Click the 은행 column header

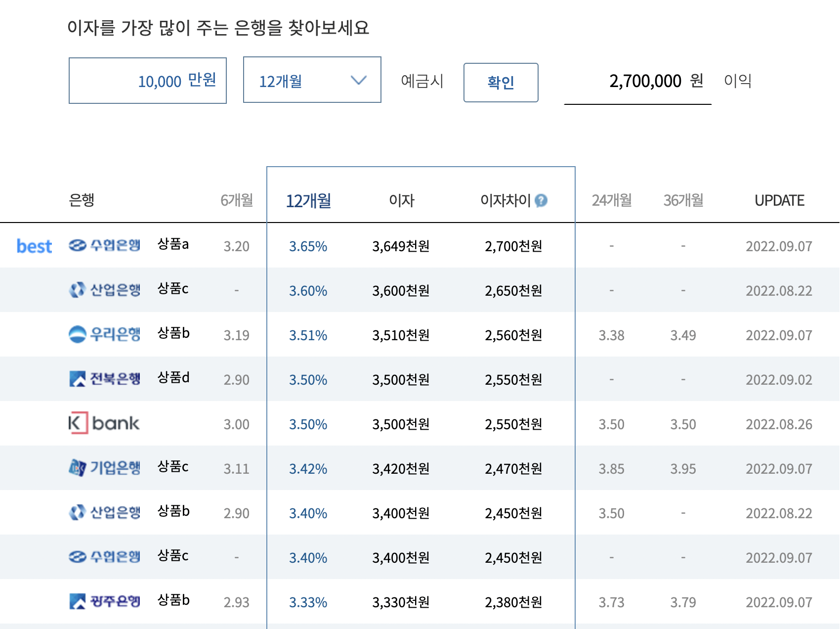tap(82, 200)
